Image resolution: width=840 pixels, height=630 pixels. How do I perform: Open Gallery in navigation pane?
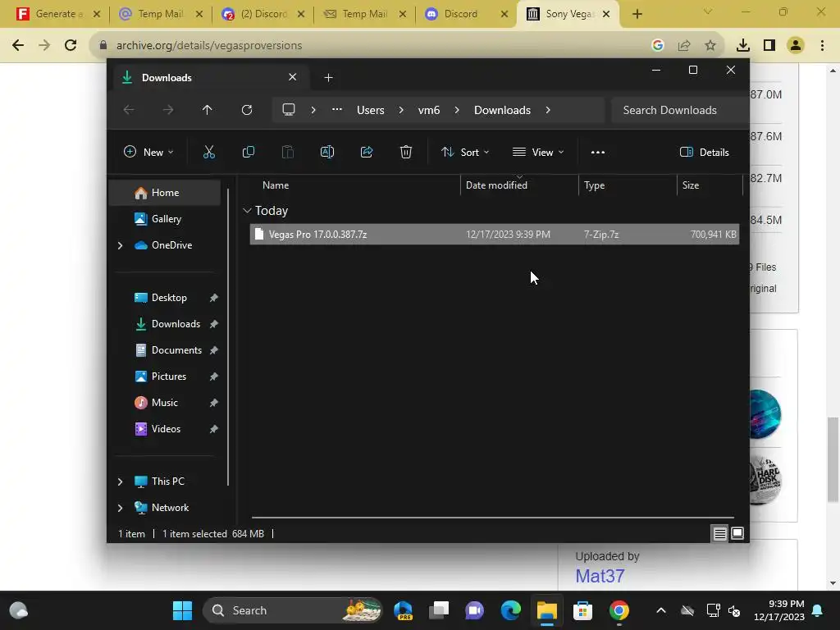165,218
